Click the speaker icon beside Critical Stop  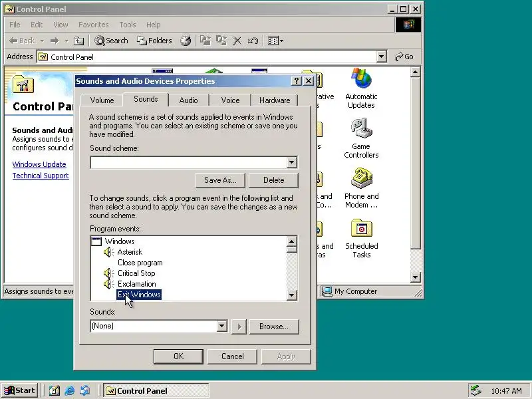click(x=108, y=273)
